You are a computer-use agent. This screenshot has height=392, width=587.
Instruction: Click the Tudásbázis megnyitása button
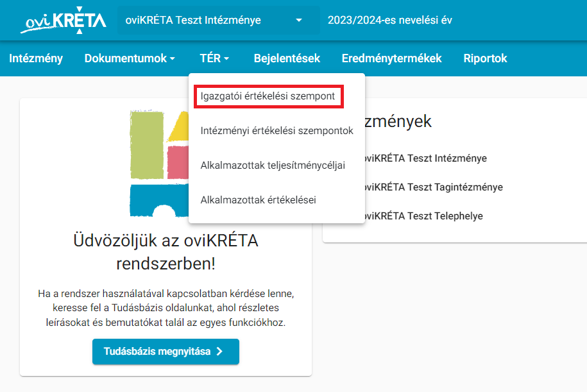point(166,352)
